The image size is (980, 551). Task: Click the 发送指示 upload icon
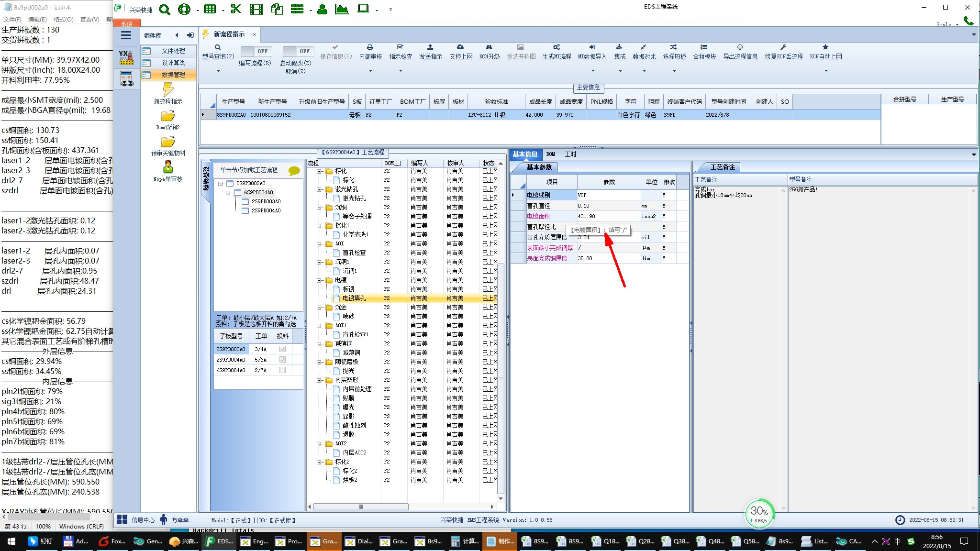pos(430,47)
